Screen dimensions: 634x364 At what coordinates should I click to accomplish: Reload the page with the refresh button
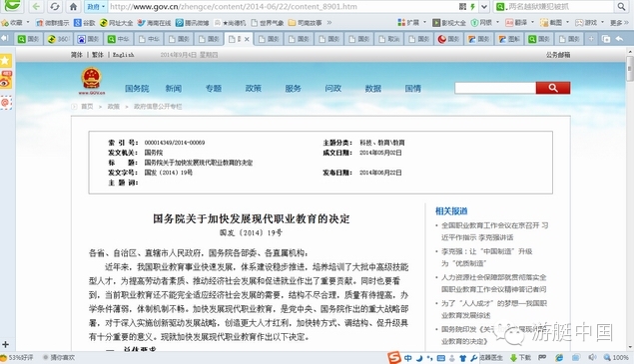[55, 6]
